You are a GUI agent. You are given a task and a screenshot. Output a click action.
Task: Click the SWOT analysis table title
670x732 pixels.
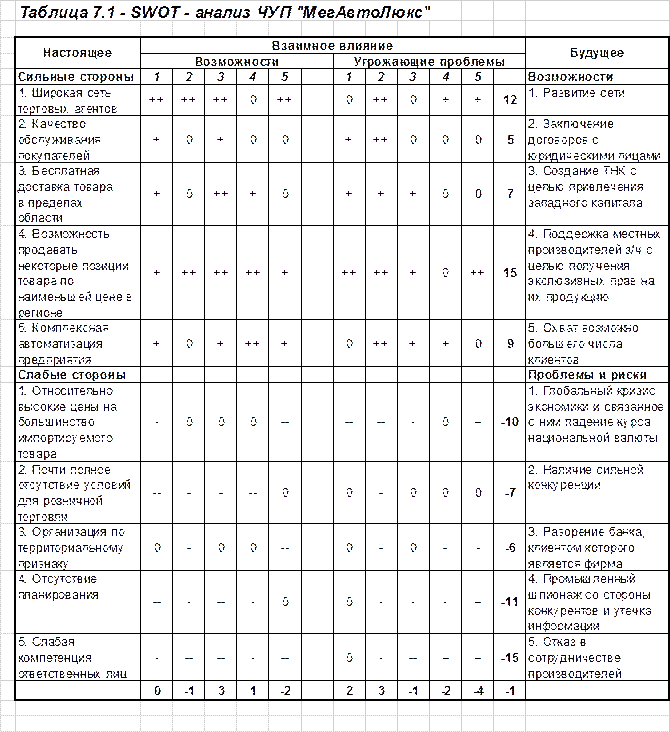click(219, 11)
